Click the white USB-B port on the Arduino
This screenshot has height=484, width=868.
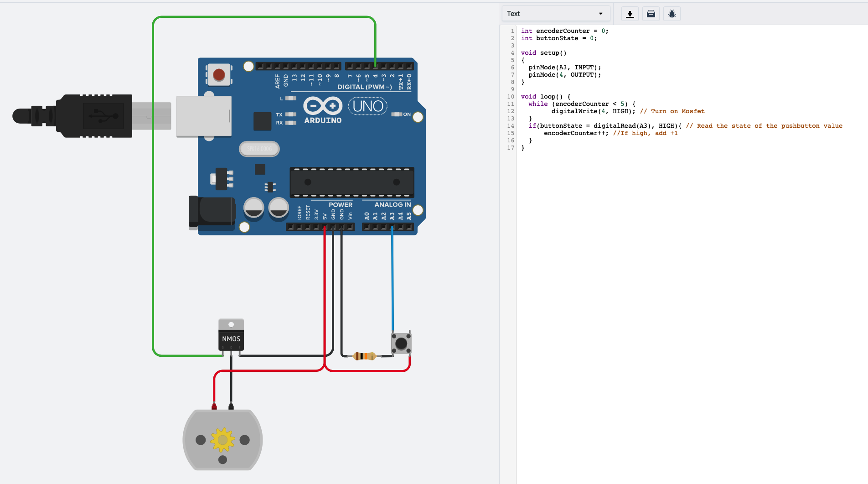[x=204, y=116]
